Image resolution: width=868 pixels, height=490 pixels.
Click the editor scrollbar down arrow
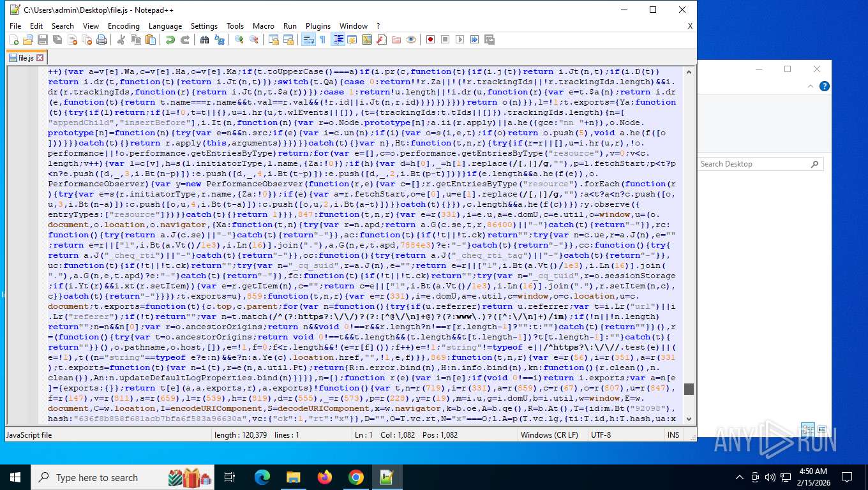(689, 419)
